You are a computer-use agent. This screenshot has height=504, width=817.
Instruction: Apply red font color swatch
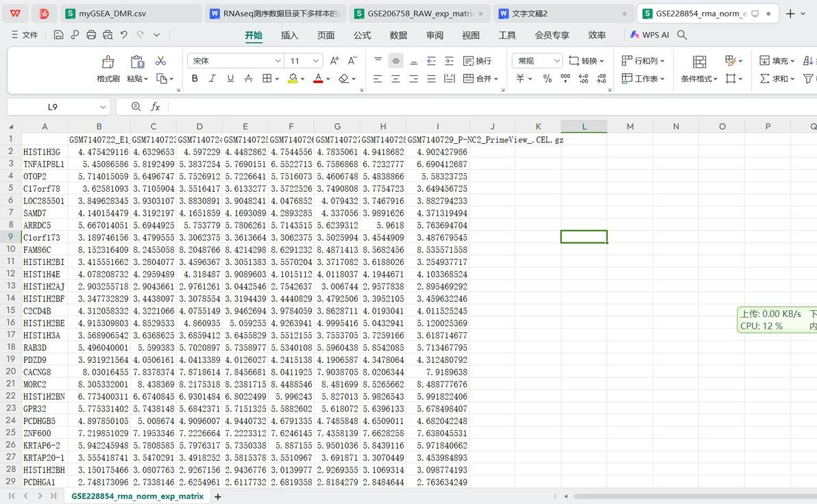click(x=318, y=79)
